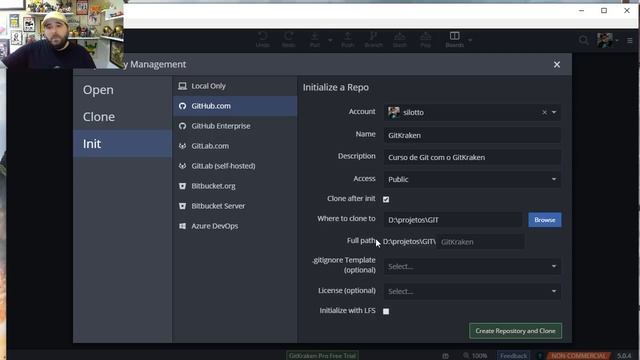Click the laptop icon beside Local Only
The height and width of the screenshot is (360, 640).
pyautogui.click(x=182, y=86)
